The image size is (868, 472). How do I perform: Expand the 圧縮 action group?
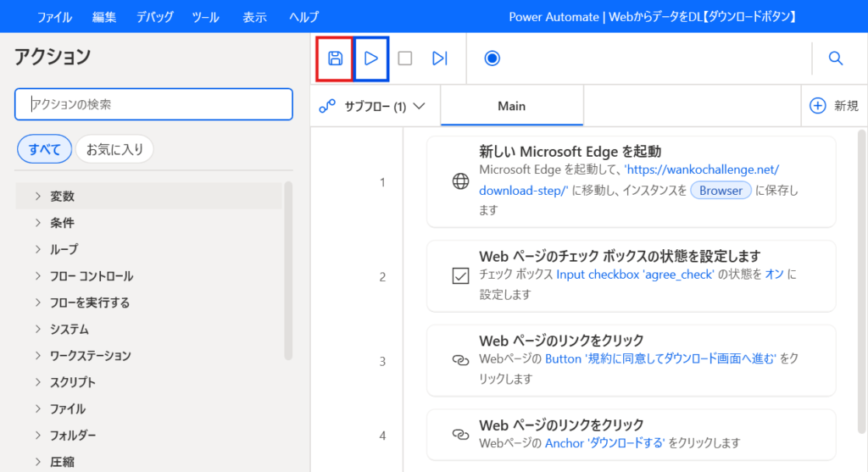[x=148, y=462]
